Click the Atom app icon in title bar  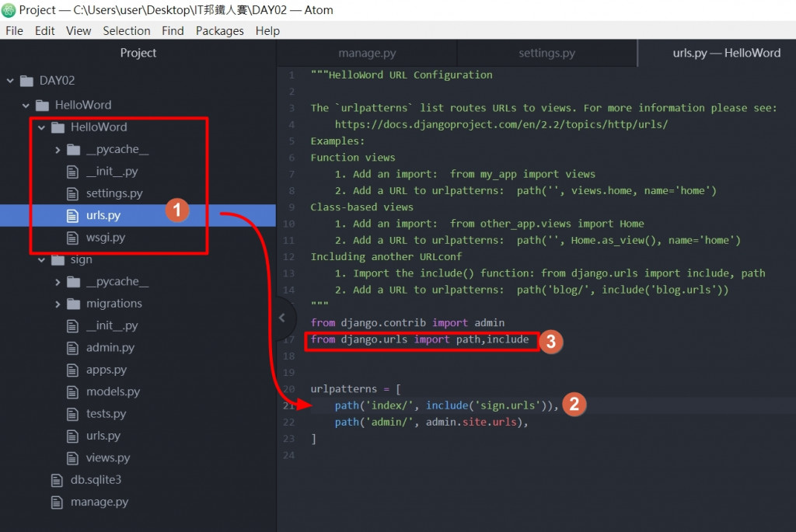(x=9, y=9)
